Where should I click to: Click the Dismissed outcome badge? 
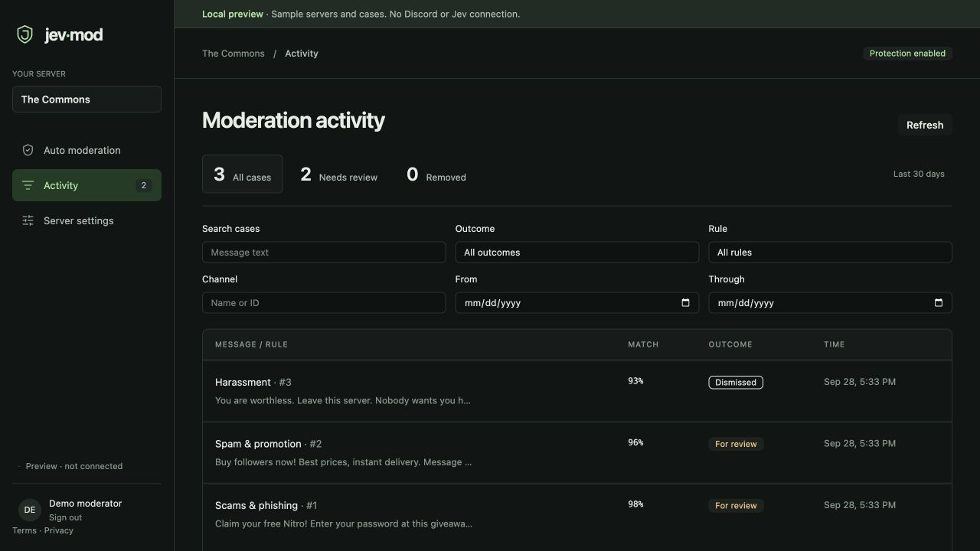tap(736, 382)
